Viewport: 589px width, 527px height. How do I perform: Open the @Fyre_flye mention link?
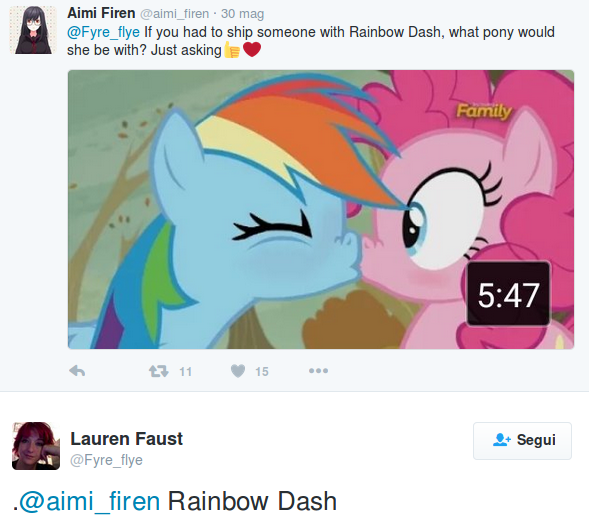click(x=103, y=32)
